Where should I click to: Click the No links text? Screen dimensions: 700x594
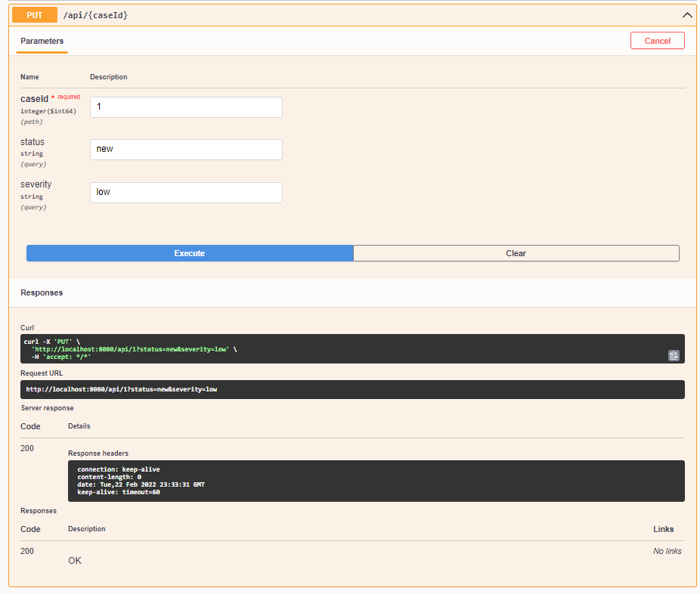667,551
